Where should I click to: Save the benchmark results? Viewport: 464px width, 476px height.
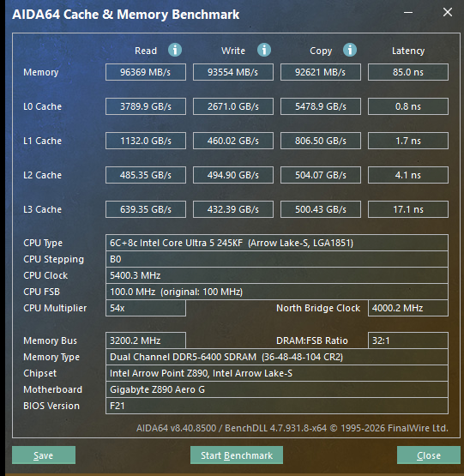(x=44, y=455)
